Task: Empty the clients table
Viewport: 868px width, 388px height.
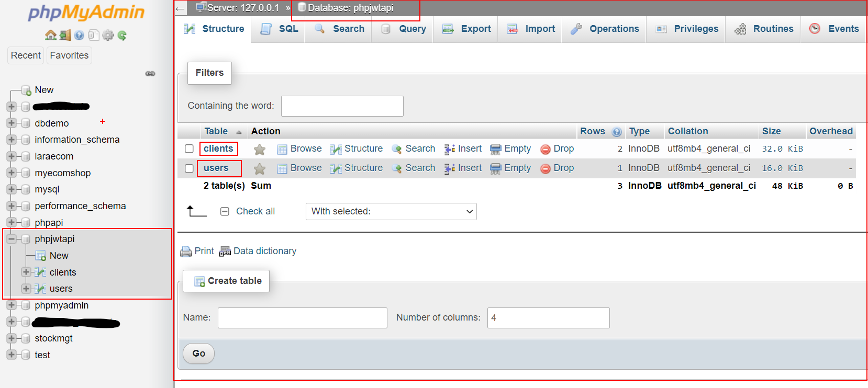Action: 510,149
